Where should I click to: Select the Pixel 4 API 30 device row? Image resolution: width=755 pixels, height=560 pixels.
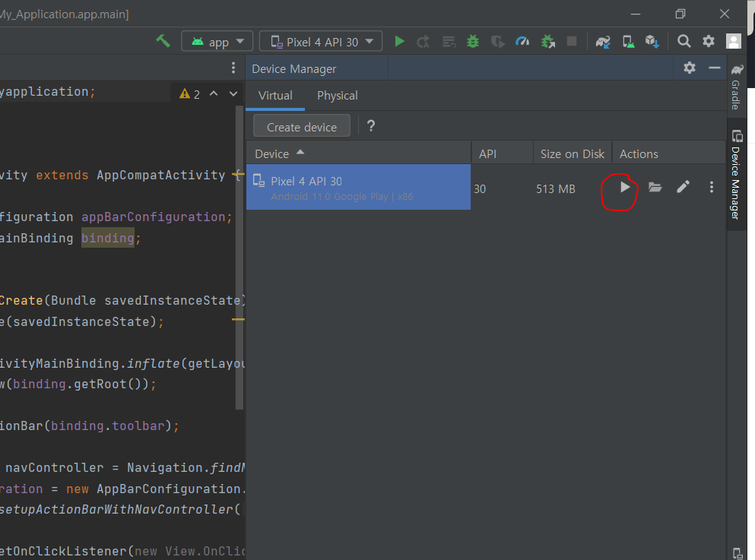[x=358, y=187]
